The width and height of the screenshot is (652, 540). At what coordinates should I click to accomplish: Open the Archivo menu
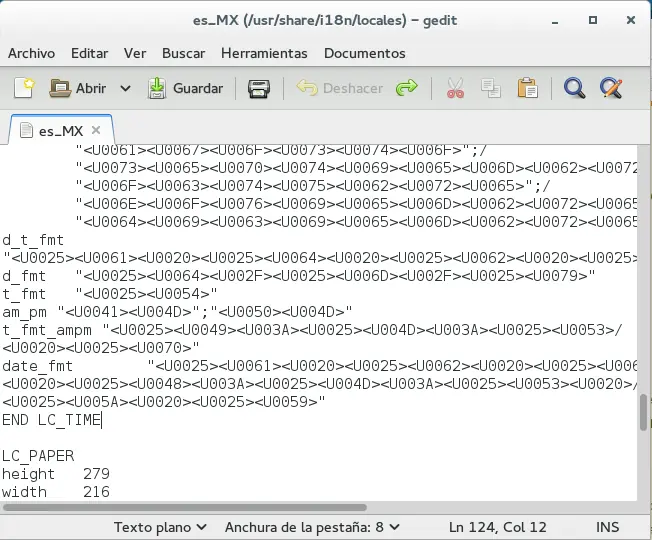pyautogui.click(x=32, y=53)
